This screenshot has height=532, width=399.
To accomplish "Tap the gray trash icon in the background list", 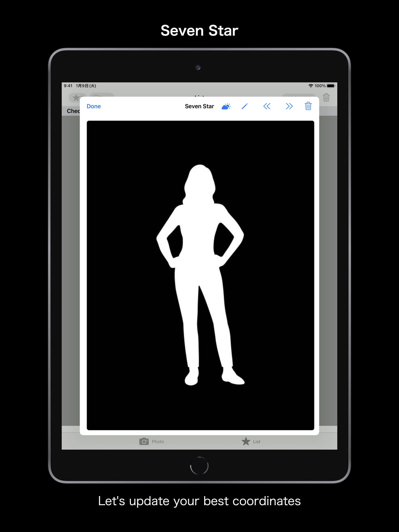I will (326, 97).
